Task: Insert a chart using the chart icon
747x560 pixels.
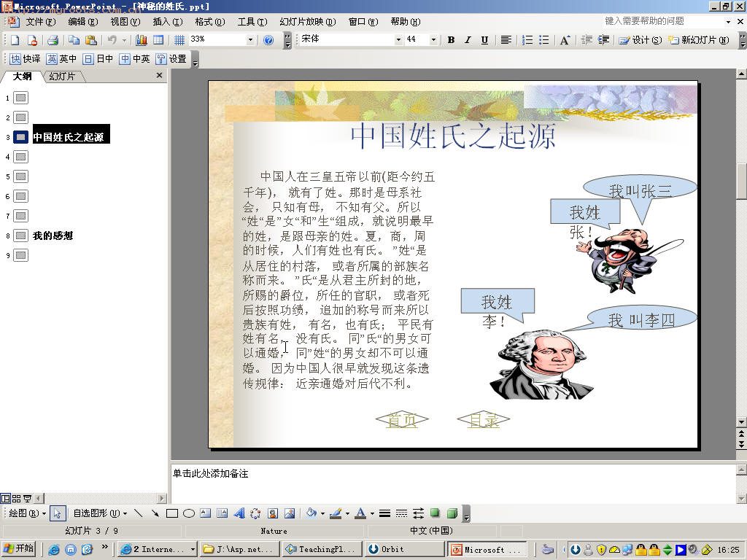Action: [x=142, y=40]
